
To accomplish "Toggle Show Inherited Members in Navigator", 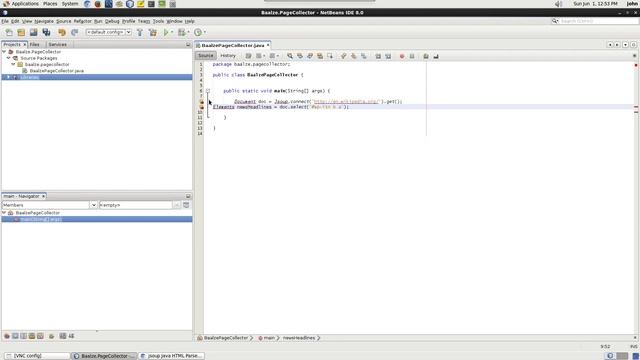I will (7, 336).
